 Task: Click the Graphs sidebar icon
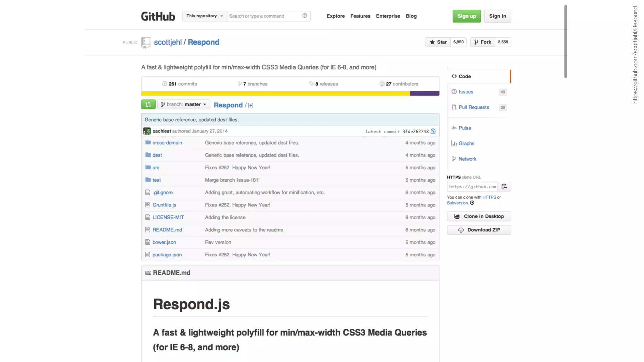coord(454,143)
